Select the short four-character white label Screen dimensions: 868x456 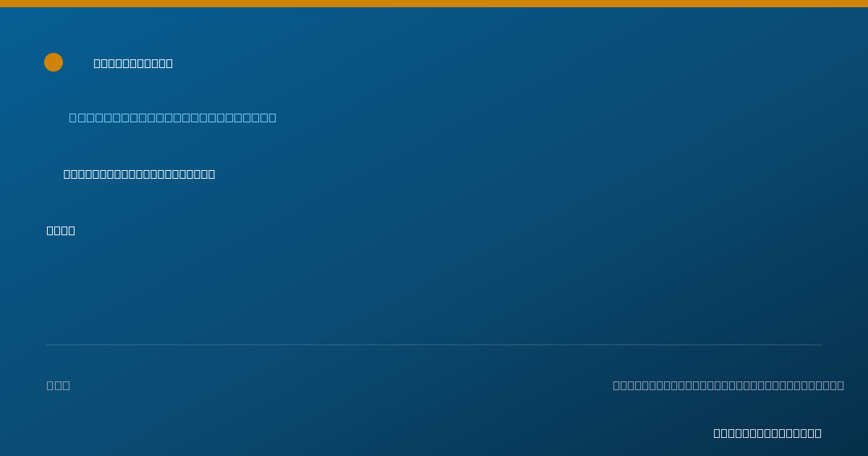[61, 230]
